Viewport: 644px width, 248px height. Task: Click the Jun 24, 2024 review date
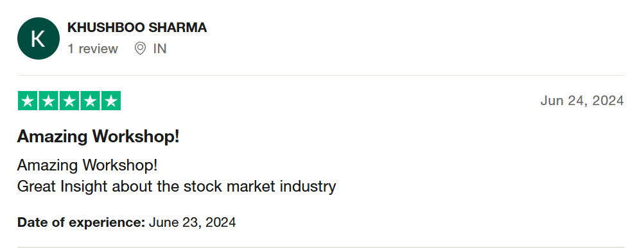tap(582, 101)
